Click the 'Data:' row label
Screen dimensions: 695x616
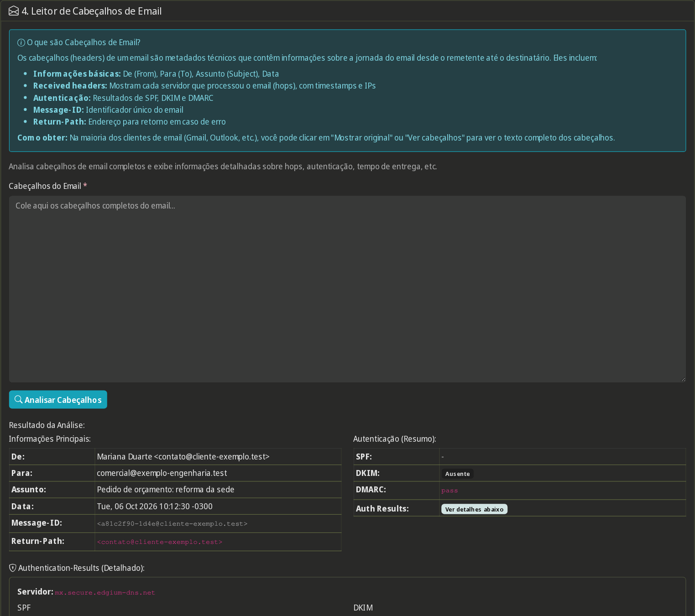(x=22, y=506)
